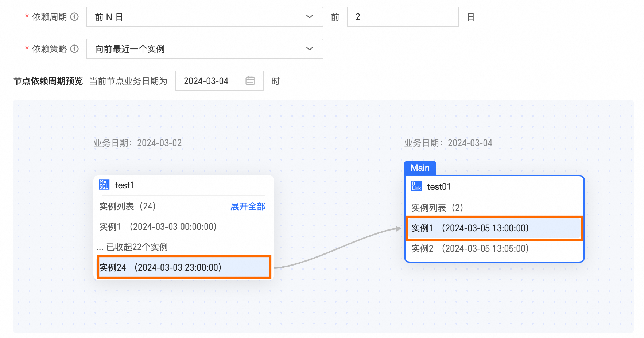Expand the 向前最近一个实例 strategy dropdown
This screenshot has height=338, width=644.
point(197,49)
